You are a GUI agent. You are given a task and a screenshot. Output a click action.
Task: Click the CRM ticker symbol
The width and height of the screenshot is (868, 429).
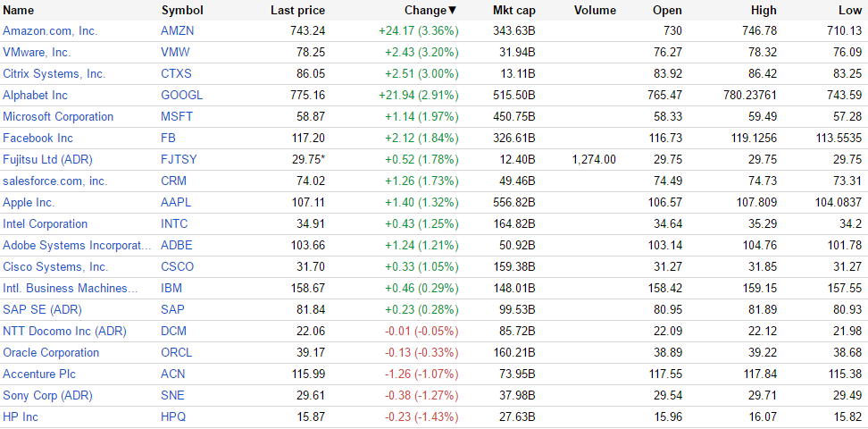(x=173, y=181)
